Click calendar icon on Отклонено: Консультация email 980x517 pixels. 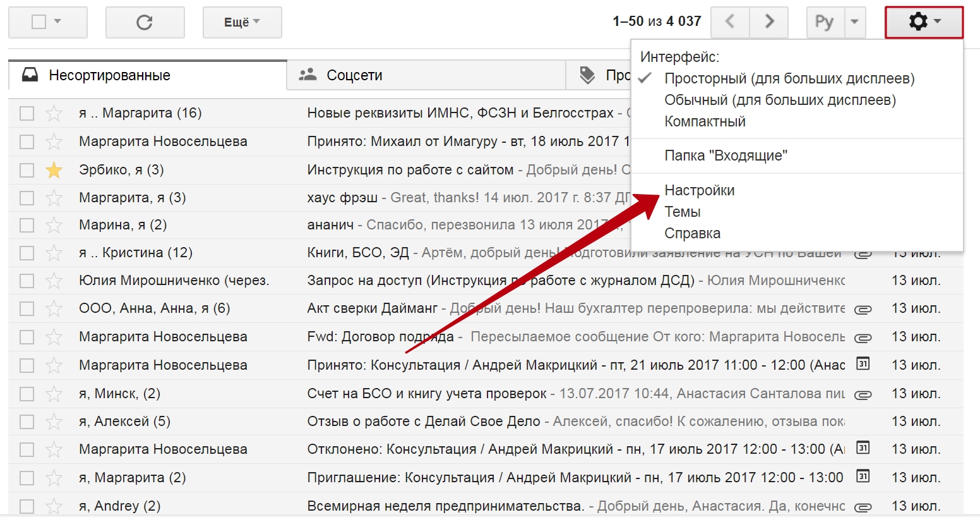tap(863, 448)
